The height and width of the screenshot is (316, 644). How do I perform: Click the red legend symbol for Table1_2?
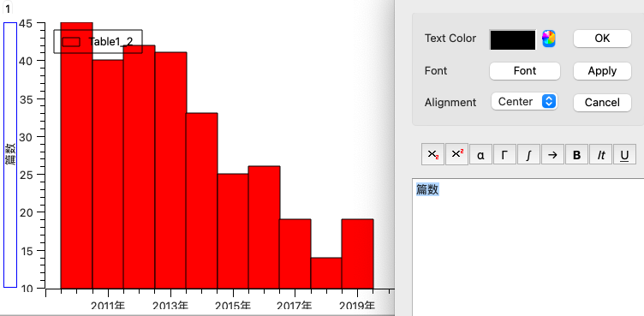click(70, 42)
